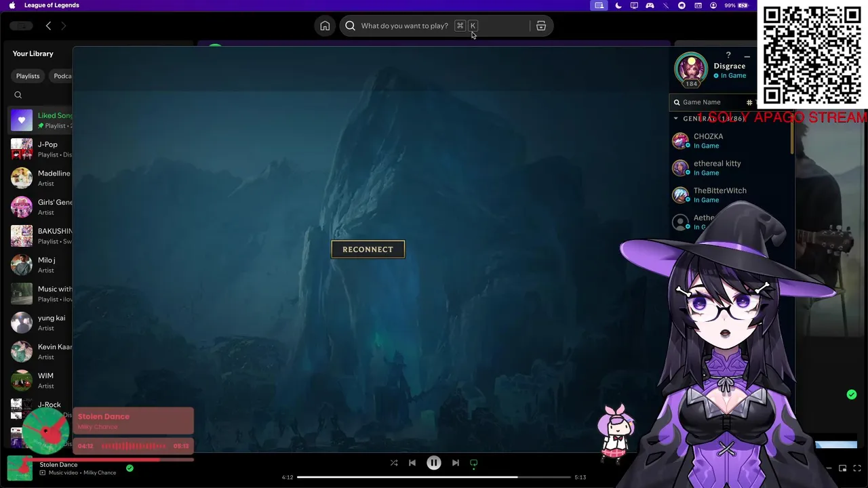Click now-playing Stolen Dance album art
868x488 pixels.
[20, 468]
